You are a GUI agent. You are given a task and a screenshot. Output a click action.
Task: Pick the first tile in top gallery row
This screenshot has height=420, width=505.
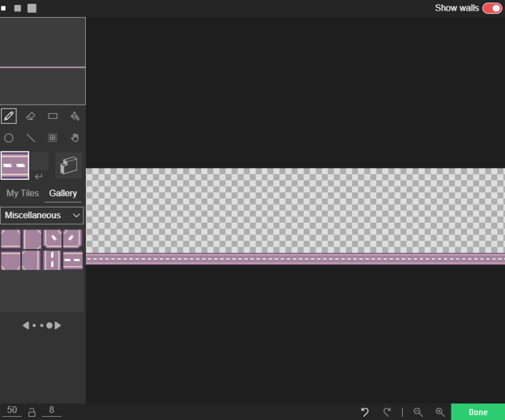coord(11,239)
